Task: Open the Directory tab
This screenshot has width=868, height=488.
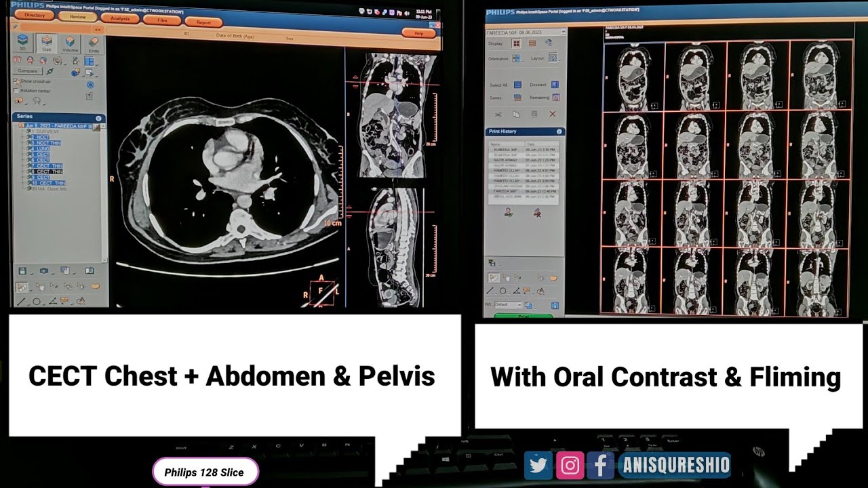Action: [35, 14]
